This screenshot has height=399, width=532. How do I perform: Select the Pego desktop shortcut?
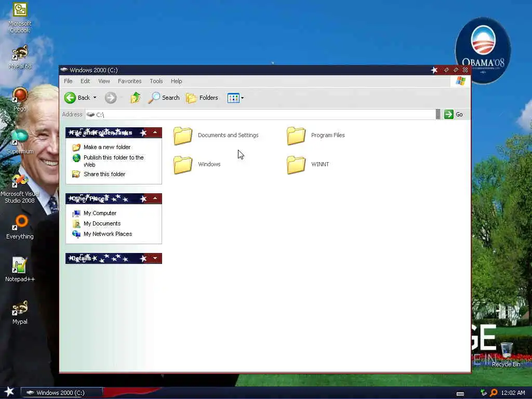pyautogui.click(x=20, y=99)
